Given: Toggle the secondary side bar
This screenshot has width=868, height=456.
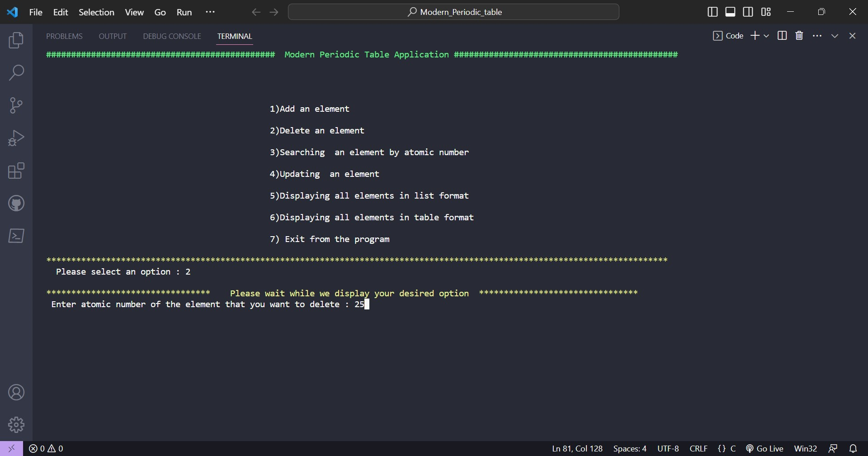Looking at the screenshot, I should [x=748, y=12].
